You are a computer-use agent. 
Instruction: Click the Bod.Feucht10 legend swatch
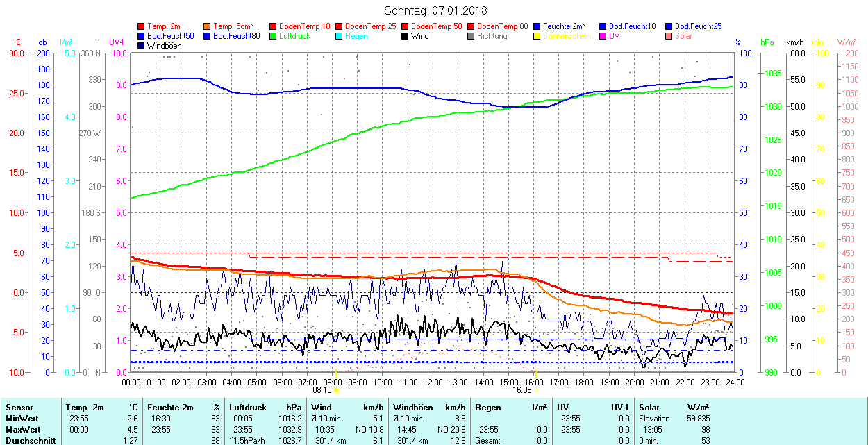coord(603,26)
